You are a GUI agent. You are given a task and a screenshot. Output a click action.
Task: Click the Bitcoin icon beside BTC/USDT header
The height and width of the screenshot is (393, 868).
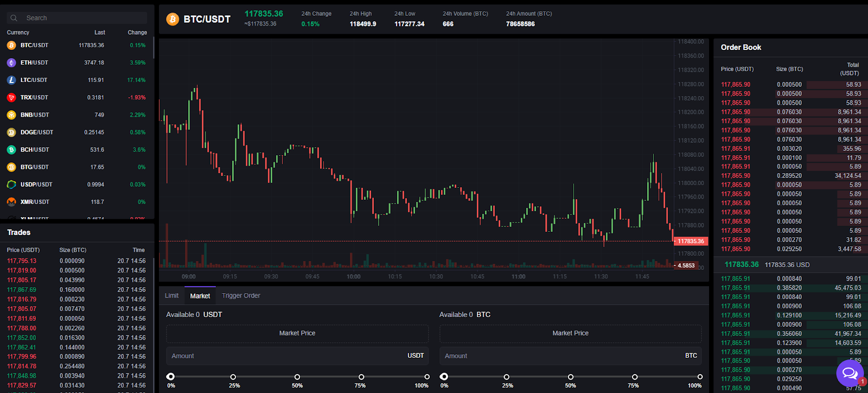point(173,20)
